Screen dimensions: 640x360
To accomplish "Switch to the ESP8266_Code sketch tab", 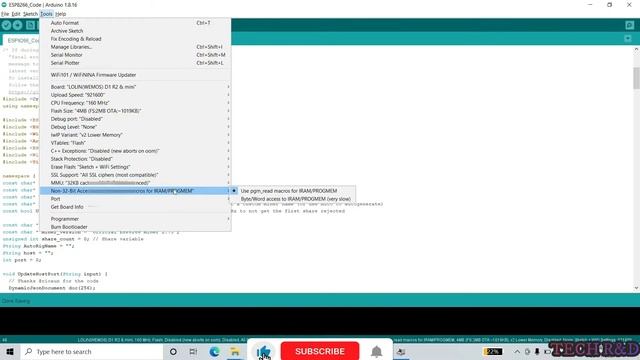I will point(21,40).
